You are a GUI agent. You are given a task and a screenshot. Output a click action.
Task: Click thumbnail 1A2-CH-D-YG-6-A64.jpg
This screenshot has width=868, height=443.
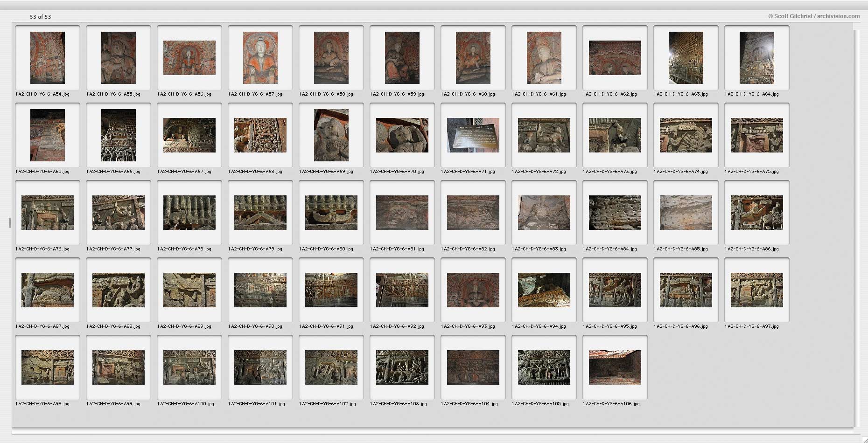coord(757,58)
